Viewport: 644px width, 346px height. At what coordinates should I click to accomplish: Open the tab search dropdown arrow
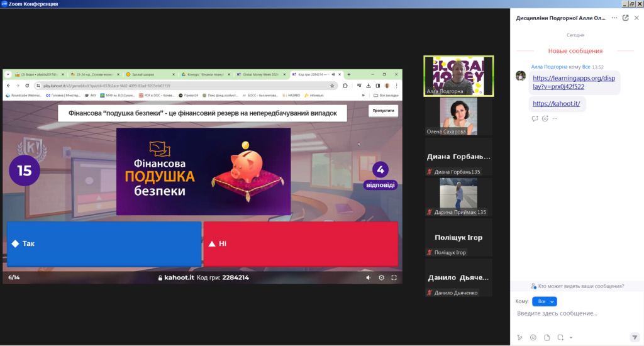(8, 74)
